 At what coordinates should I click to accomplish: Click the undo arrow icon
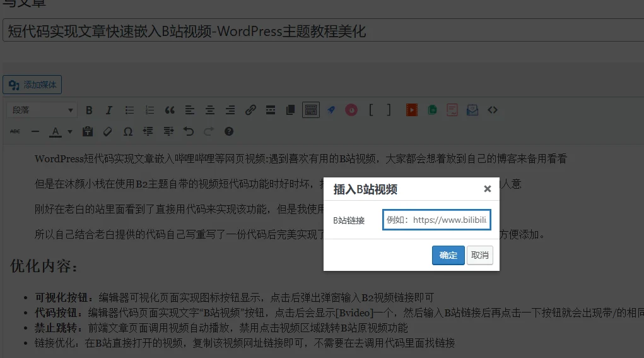click(188, 131)
